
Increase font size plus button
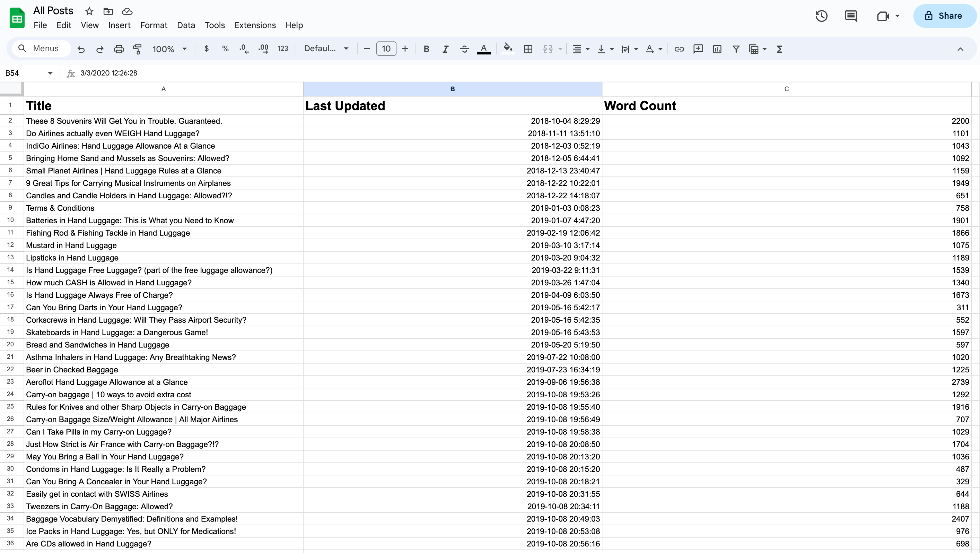(405, 49)
